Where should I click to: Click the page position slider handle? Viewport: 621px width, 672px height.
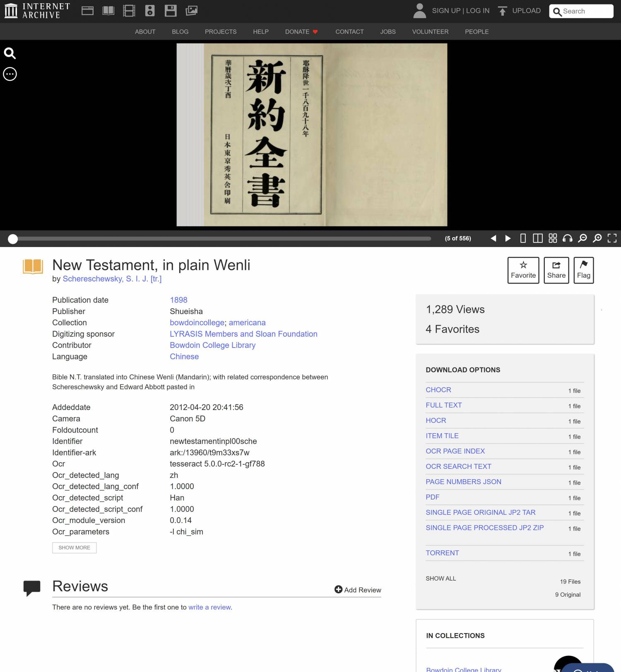tap(13, 239)
